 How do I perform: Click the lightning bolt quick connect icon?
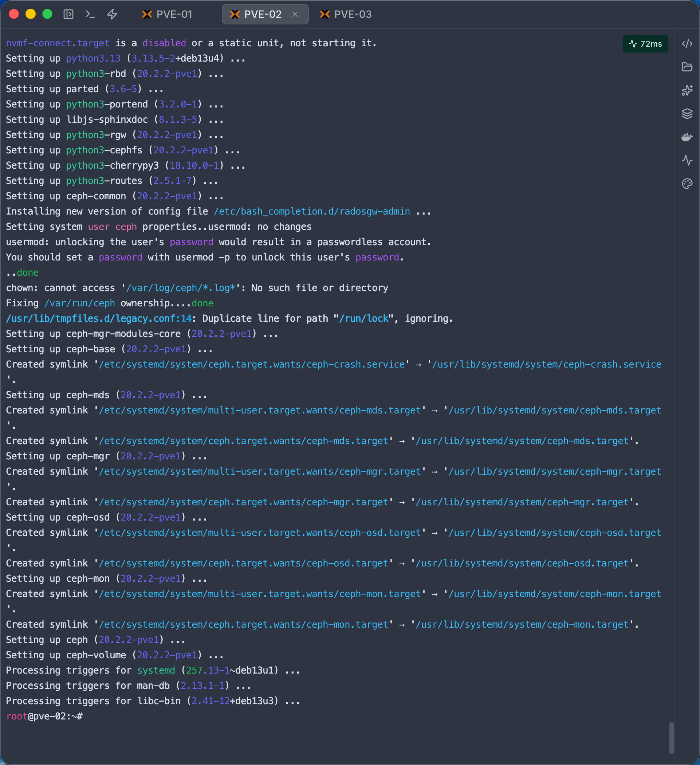pyautogui.click(x=112, y=15)
